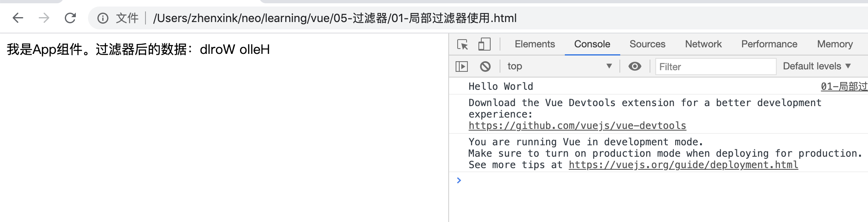The height and width of the screenshot is (222, 868).
Task: Open the Performance tab
Action: [x=769, y=44]
